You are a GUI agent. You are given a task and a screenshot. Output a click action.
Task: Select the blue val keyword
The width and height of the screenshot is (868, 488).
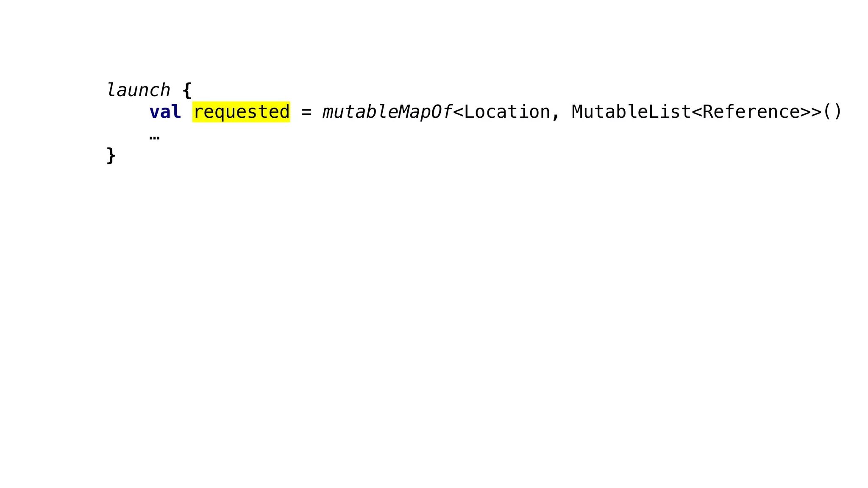coord(165,112)
